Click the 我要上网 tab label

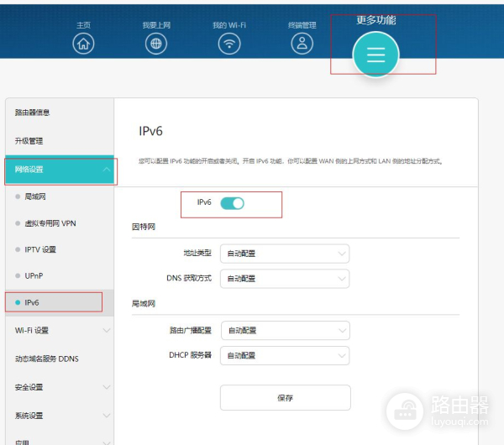coord(156,25)
